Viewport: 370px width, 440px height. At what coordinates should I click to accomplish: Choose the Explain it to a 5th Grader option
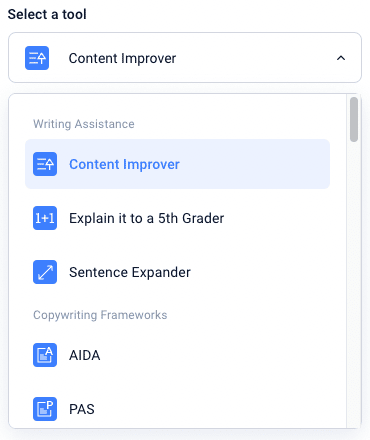146,218
